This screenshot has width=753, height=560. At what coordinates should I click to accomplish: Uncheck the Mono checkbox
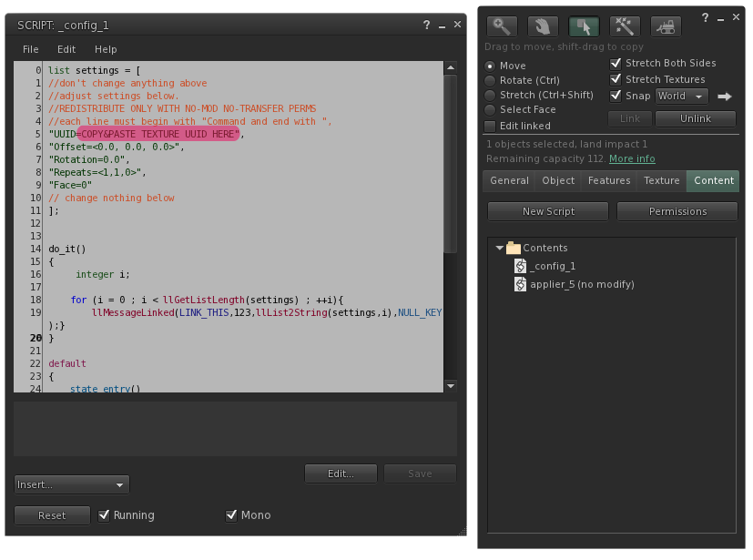pyautogui.click(x=231, y=515)
